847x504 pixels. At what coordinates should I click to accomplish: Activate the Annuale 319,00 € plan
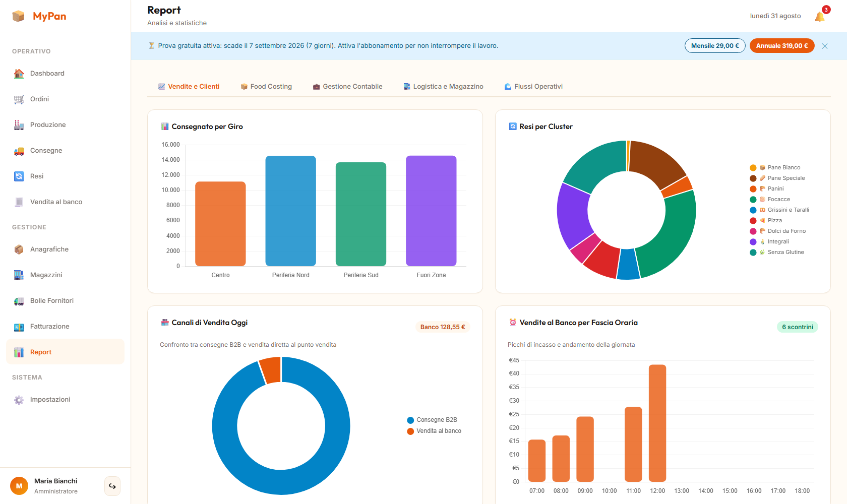click(782, 46)
